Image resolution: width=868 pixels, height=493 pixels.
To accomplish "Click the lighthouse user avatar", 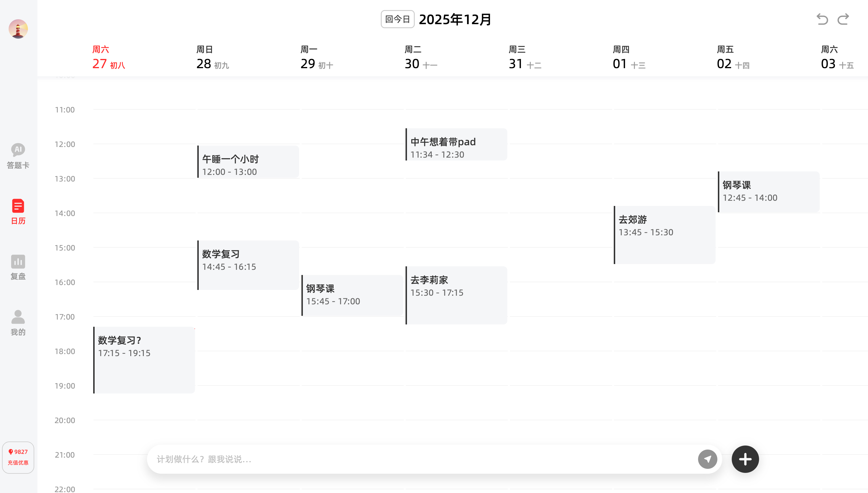I will (18, 29).
